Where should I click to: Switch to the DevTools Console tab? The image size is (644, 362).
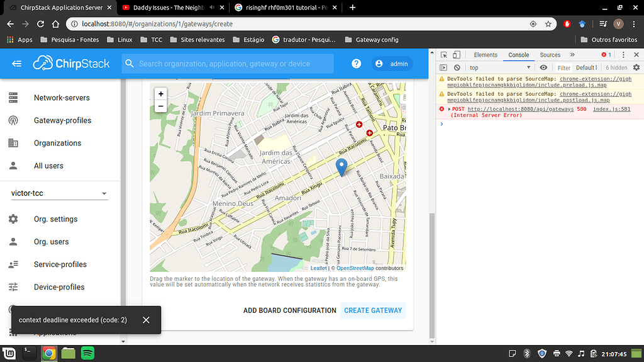[519, 55]
